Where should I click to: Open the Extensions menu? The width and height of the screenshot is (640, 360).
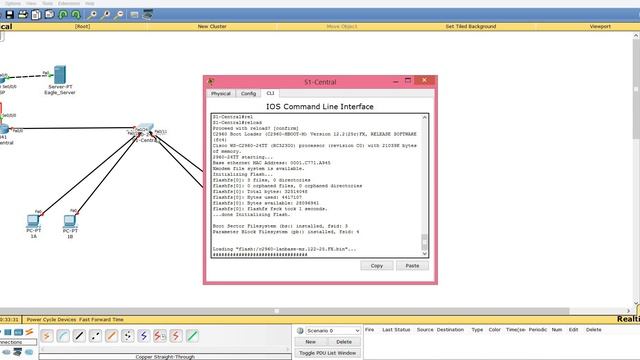point(69,3)
